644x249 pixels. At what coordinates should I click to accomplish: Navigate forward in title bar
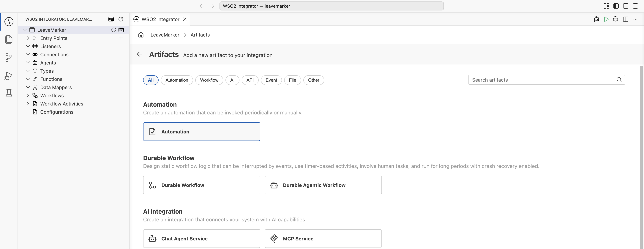[212, 6]
